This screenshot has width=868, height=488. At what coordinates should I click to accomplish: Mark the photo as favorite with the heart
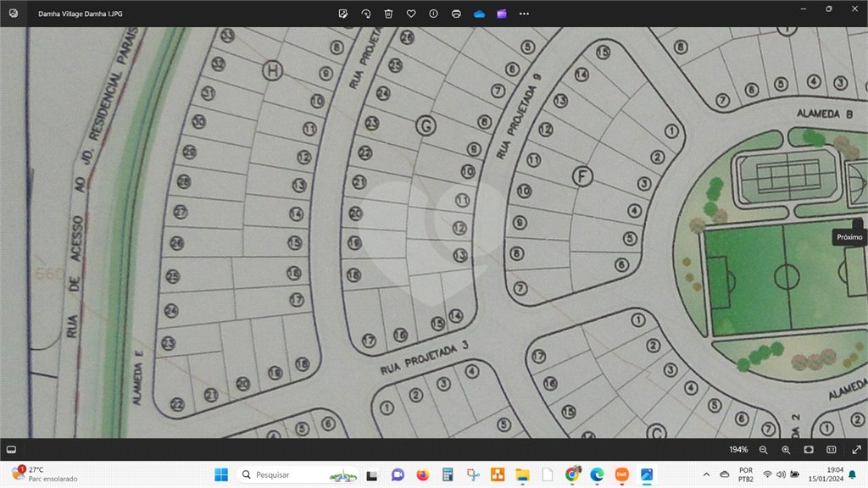coord(411,14)
